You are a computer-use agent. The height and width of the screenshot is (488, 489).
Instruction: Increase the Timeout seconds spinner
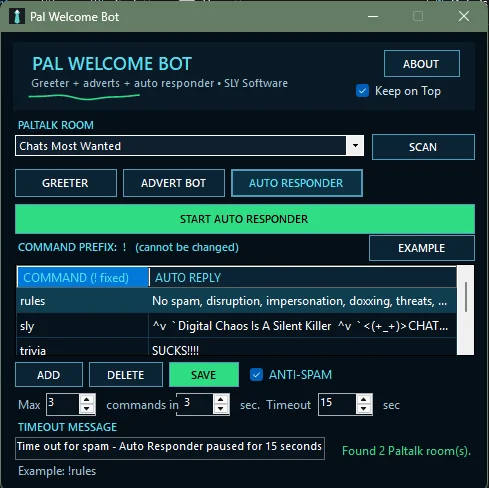[x=363, y=400]
